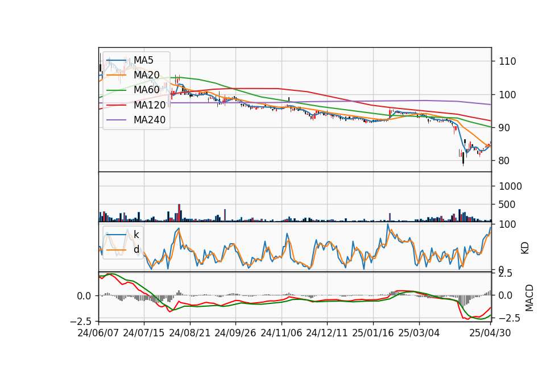Click the 24/09/26 date axis label
This screenshot has height=392, width=546.
(235, 333)
